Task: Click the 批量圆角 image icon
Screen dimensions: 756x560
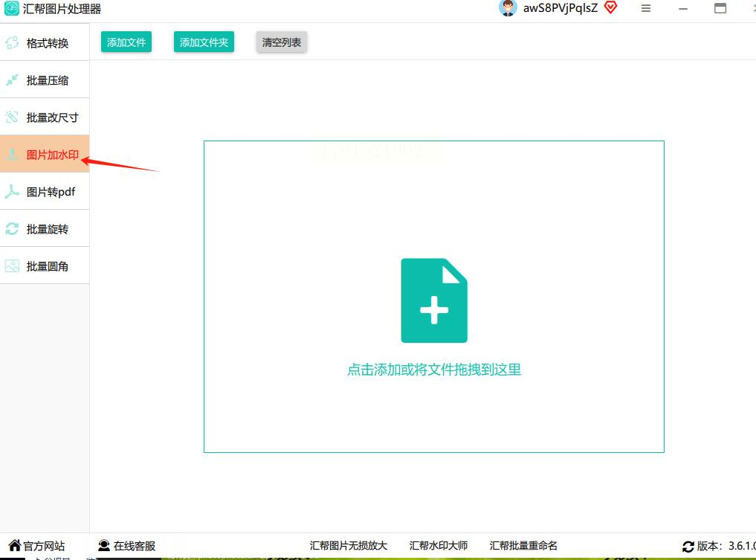Action: click(12, 265)
